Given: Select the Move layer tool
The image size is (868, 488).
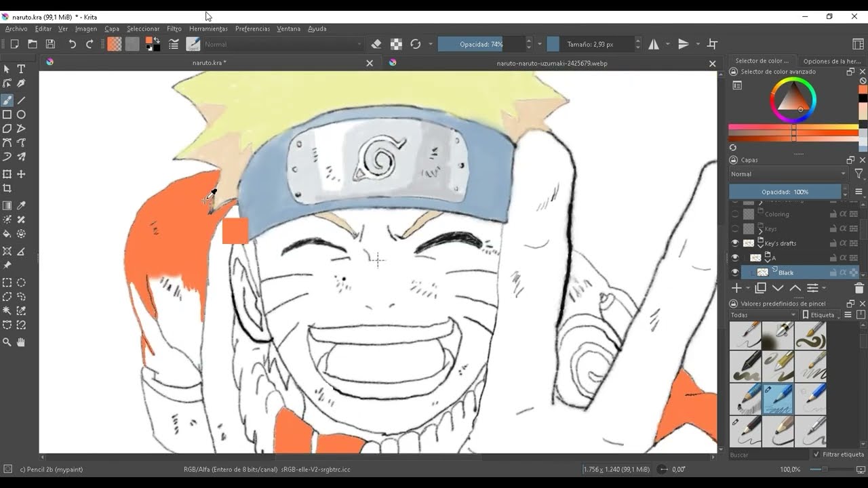Looking at the screenshot, I should 21,174.
